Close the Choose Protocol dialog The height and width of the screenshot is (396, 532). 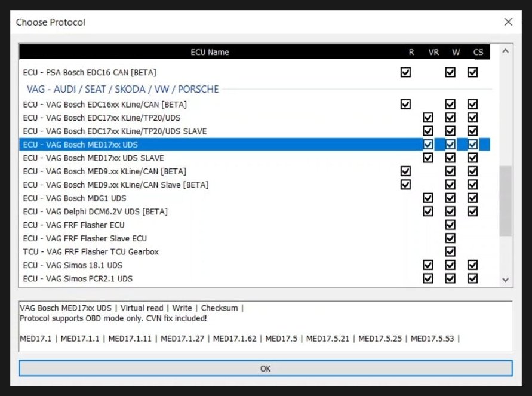(x=508, y=22)
